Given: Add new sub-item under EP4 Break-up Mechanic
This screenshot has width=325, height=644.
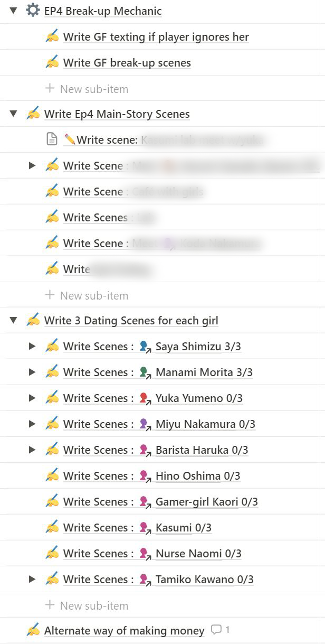Looking at the screenshot, I should click(x=87, y=89).
